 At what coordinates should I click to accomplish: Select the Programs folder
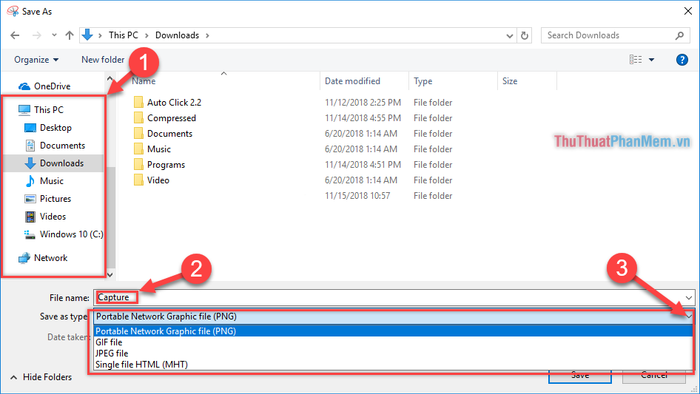[166, 165]
